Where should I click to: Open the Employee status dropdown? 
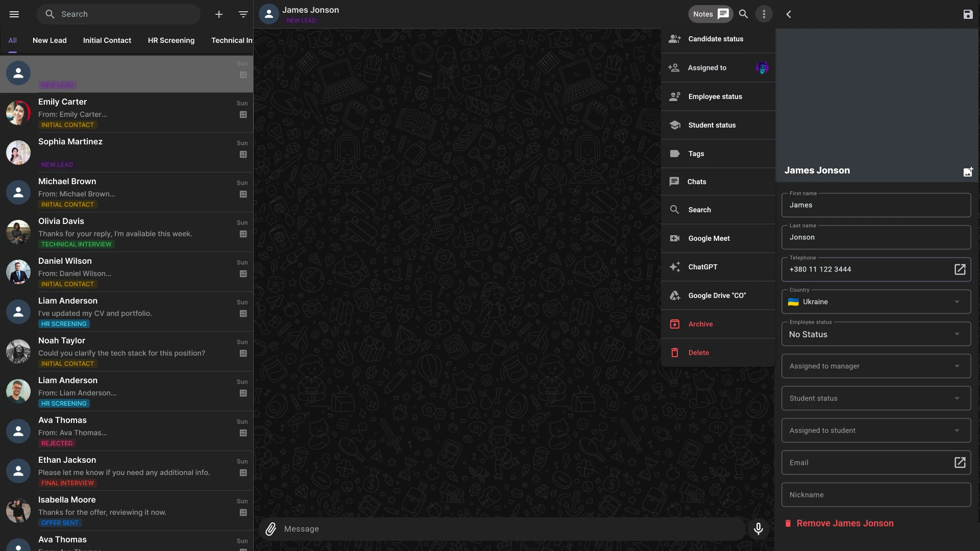876,335
